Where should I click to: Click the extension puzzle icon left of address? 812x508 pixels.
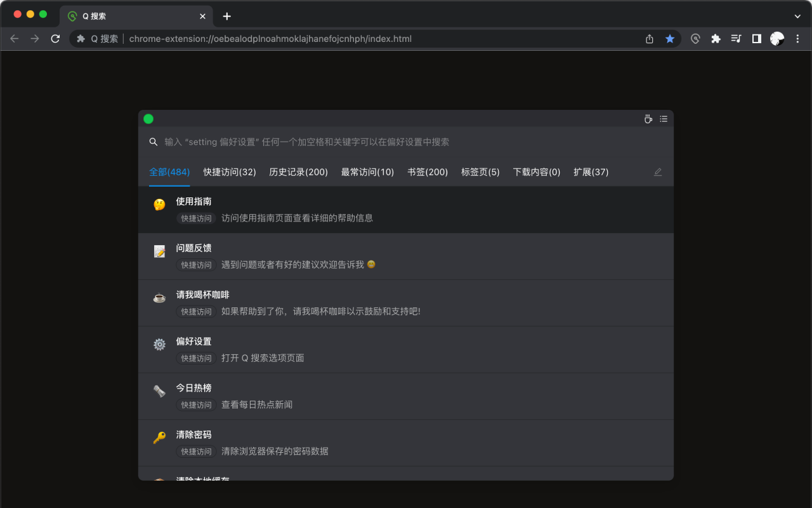(81, 39)
